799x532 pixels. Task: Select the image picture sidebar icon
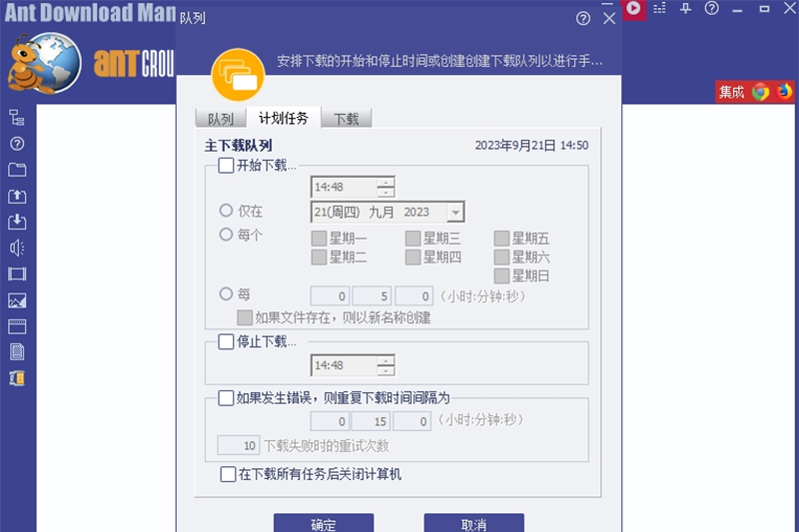point(17,300)
